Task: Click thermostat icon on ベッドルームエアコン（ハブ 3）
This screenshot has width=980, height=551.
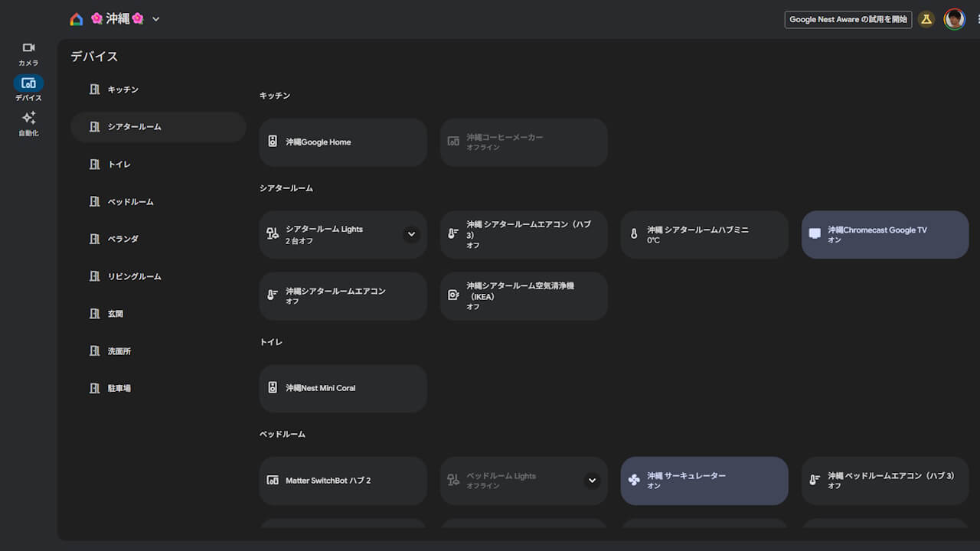Action: pyautogui.click(x=815, y=481)
